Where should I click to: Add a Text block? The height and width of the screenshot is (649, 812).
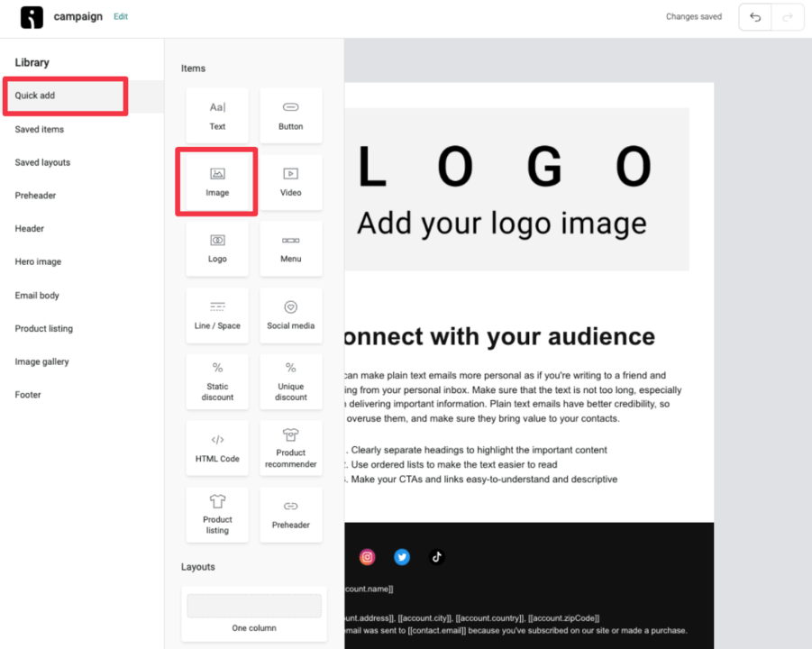pos(216,115)
